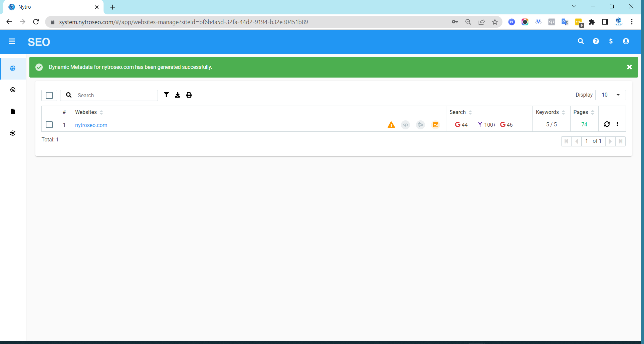
Task: Open the table filter funnel icon
Action: (166, 95)
